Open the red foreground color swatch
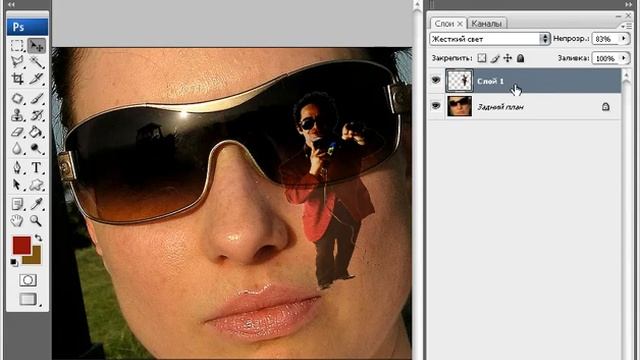The image size is (640, 360). click(21, 245)
